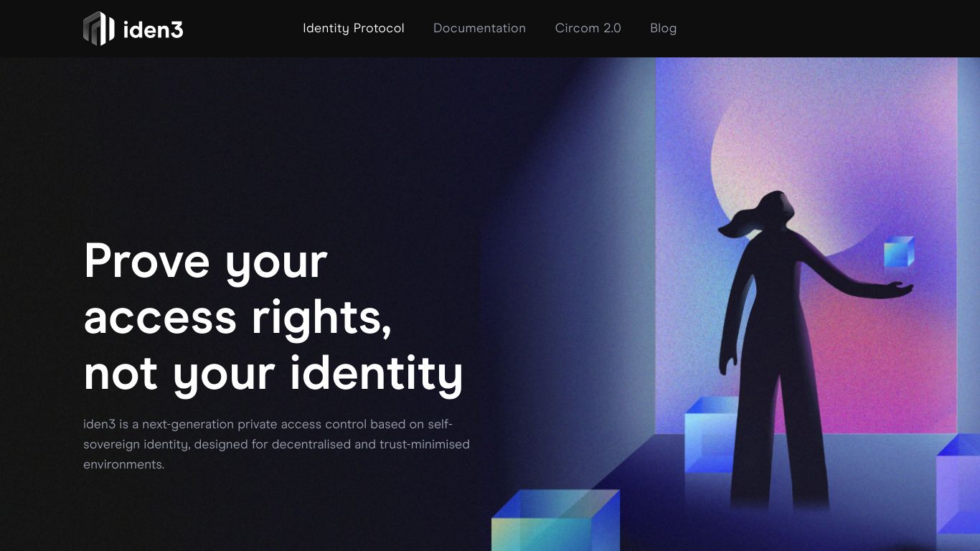The image size is (980, 551).
Task: Select the purple cube at right edge
Action: click(958, 492)
